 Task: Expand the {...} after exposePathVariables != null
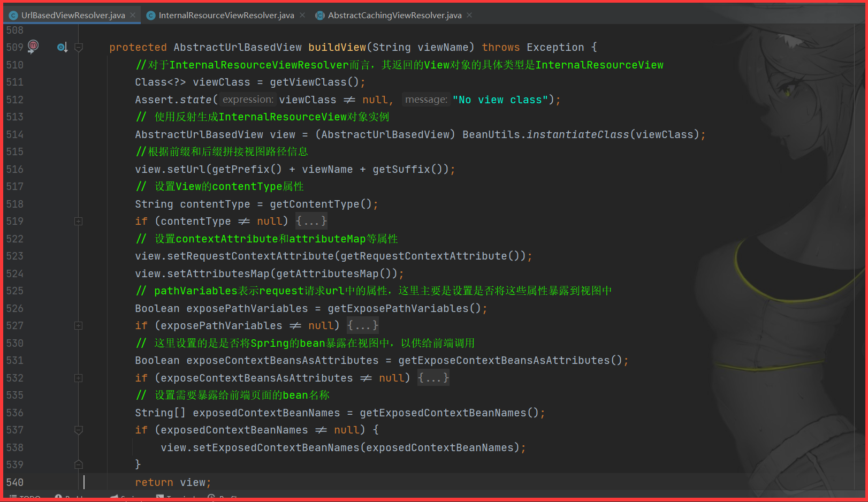click(363, 325)
